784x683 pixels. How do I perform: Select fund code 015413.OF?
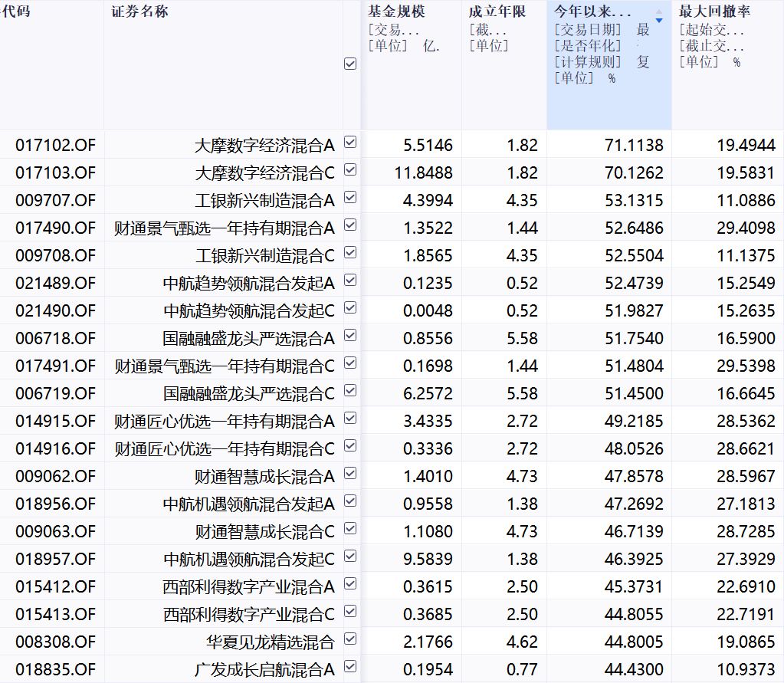55,614
